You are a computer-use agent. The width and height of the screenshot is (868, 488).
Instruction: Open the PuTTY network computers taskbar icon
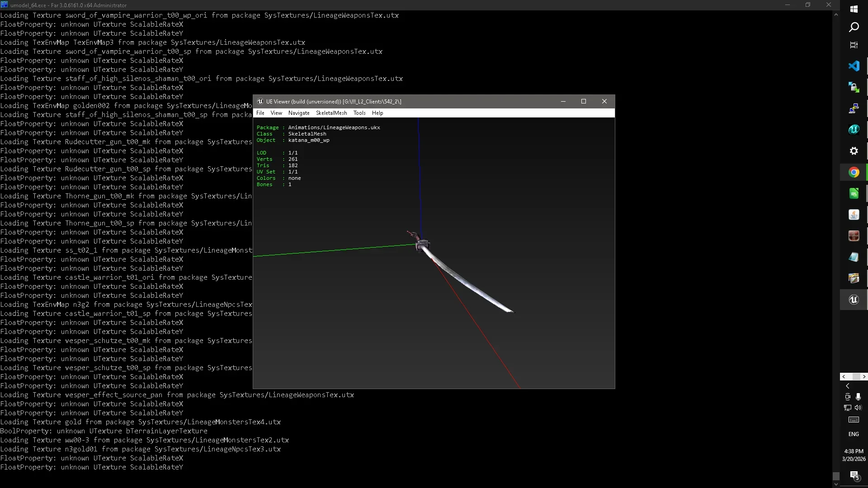(854, 108)
